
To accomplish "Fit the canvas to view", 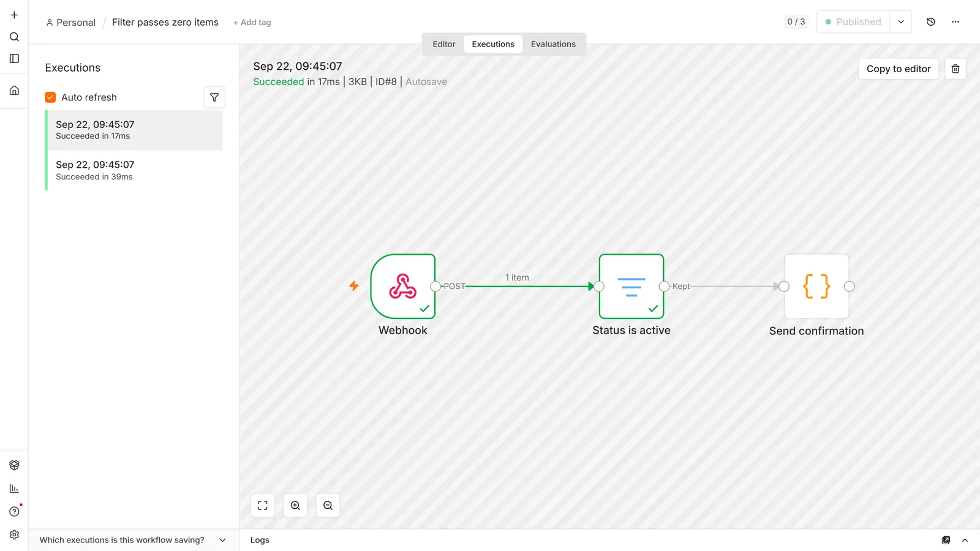I will pos(263,506).
